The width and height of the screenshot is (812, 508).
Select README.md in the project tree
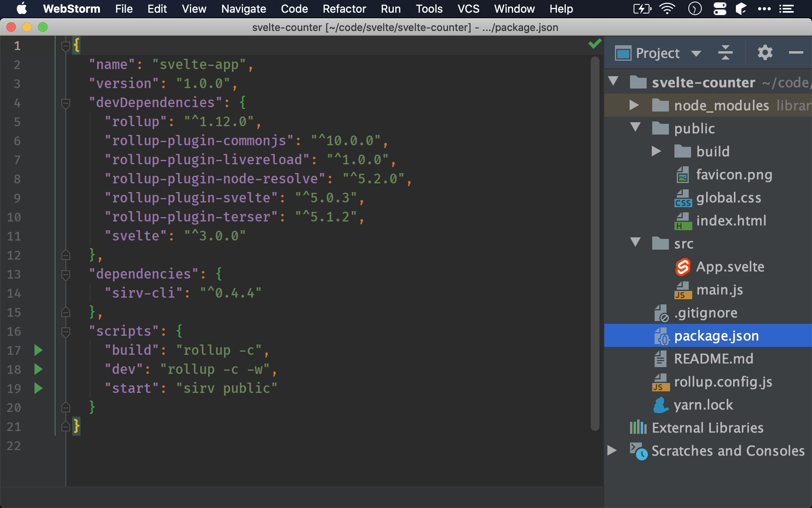(714, 359)
